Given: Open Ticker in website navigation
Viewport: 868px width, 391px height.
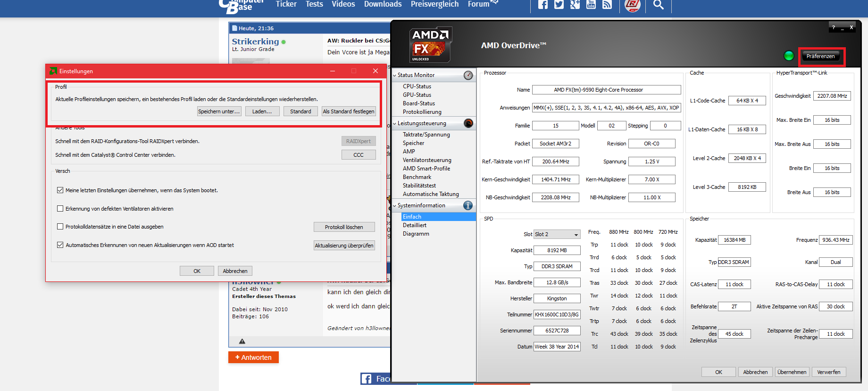Looking at the screenshot, I should [x=286, y=4].
